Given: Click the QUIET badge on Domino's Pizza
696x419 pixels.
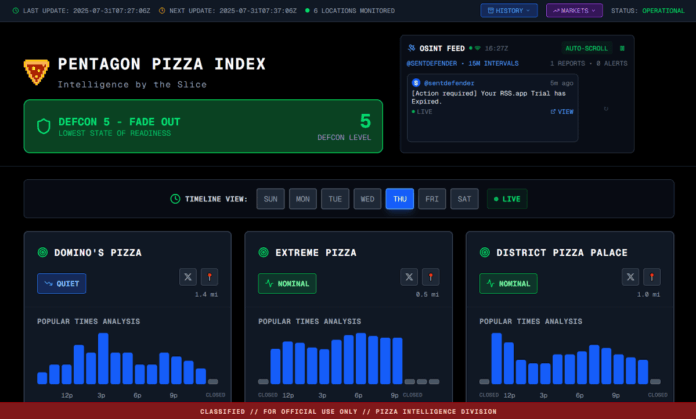Looking at the screenshot, I should (62, 284).
